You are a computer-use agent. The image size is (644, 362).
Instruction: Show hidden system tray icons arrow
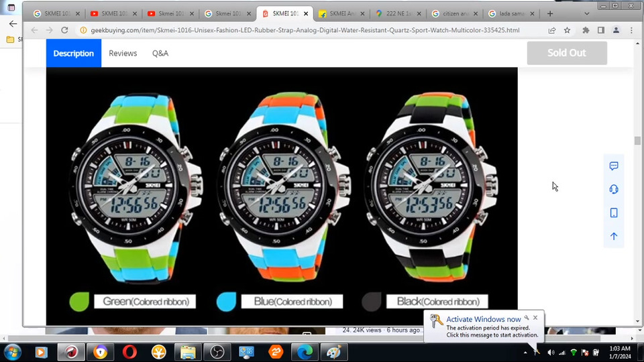[525, 353]
